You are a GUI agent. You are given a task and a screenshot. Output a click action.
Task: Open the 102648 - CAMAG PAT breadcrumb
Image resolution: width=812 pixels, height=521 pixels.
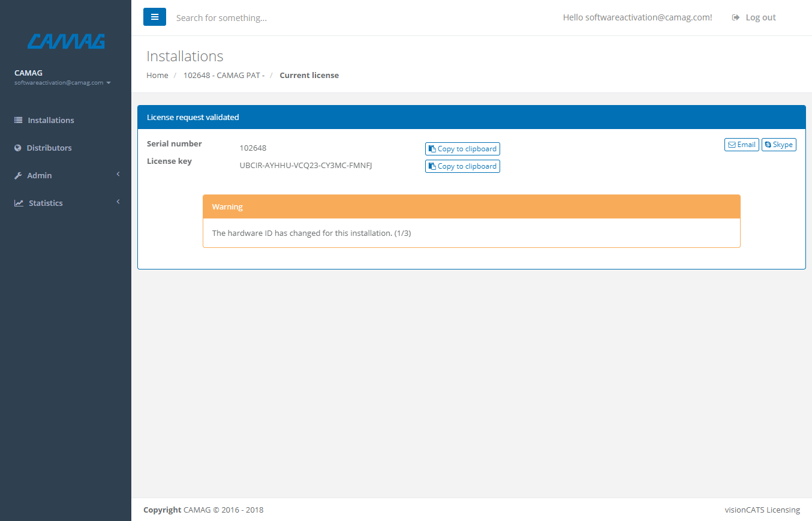(x=224, y=75)
